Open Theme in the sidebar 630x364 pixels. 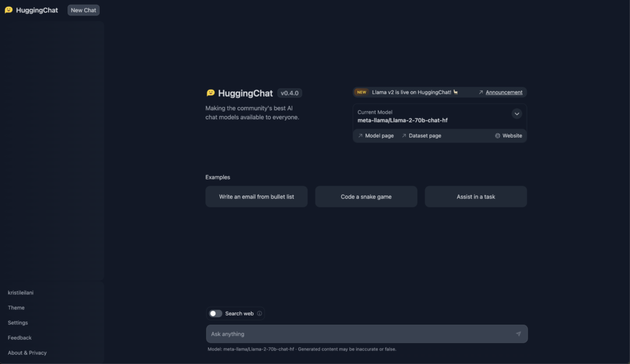point(16,308)
